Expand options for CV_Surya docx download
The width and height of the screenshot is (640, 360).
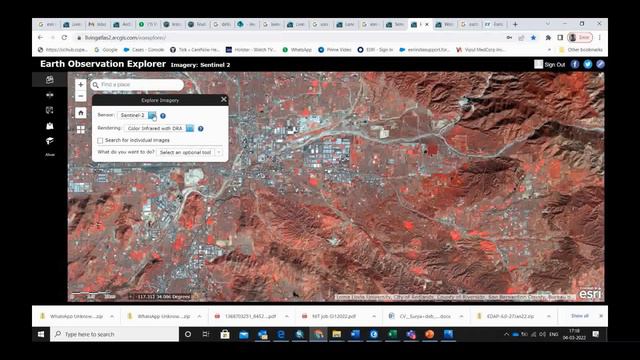coord(461,316)
